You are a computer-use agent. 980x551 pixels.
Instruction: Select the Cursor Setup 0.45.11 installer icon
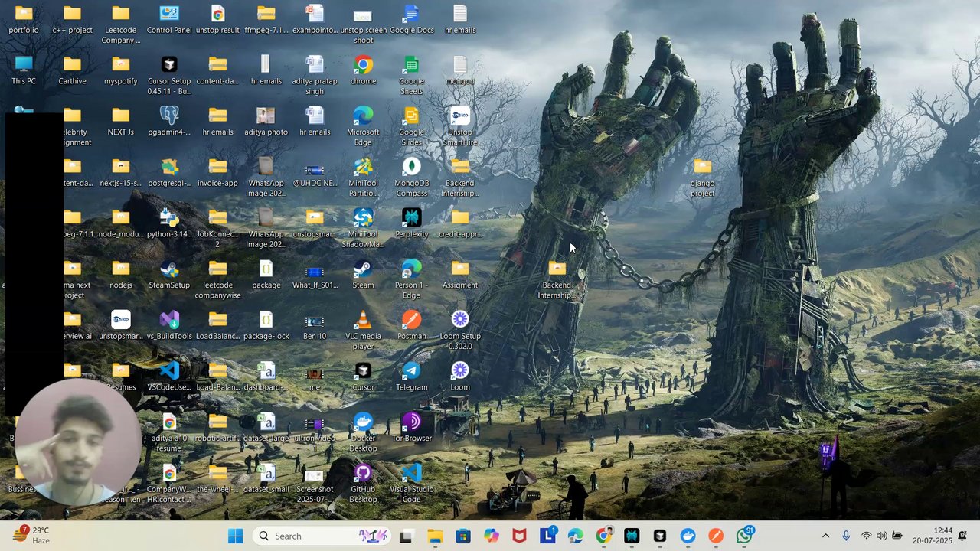point(169,76)
